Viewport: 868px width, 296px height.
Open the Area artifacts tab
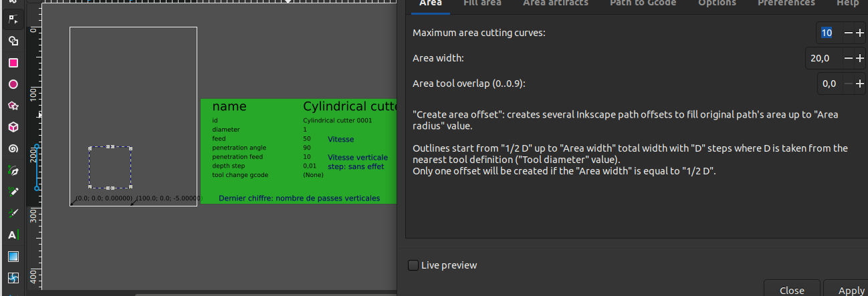pyautogui.click(x=555, y=3)
